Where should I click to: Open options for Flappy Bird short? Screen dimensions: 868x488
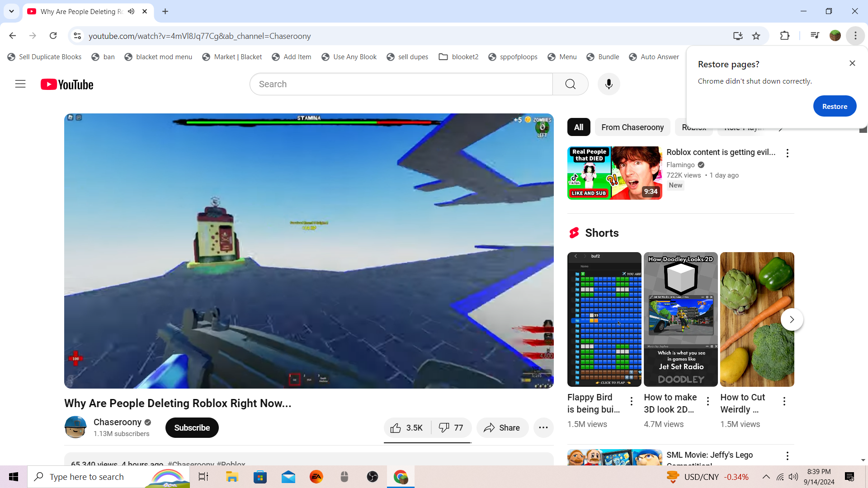(631, 401)
